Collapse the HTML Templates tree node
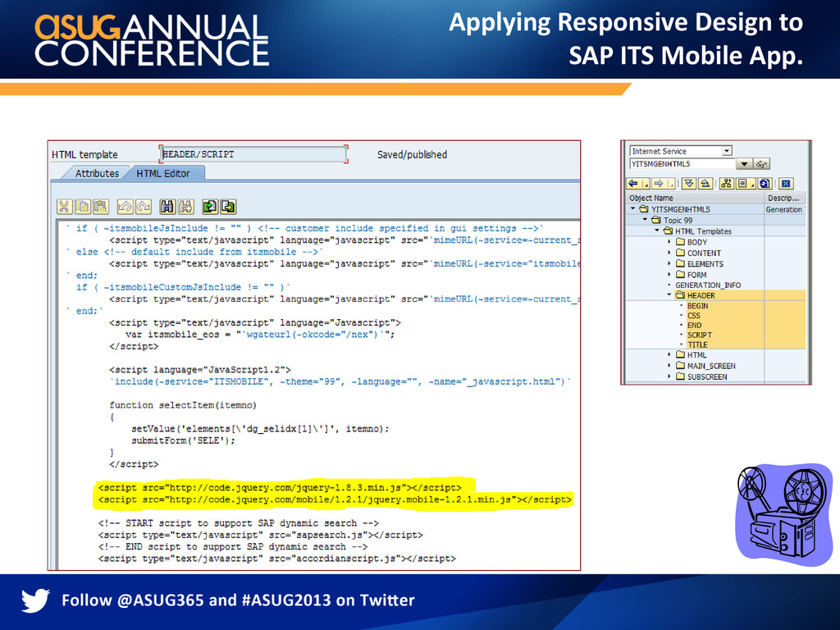840x630 pixels. tap(657, 231)
